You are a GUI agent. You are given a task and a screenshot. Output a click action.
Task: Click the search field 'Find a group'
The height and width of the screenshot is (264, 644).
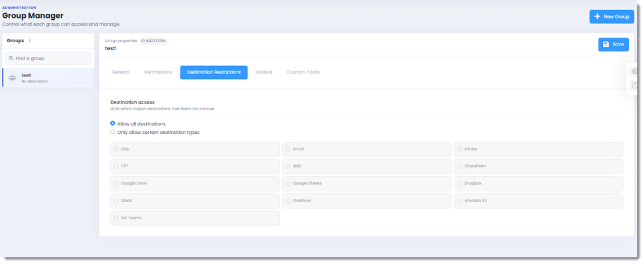tap(48, 58)
